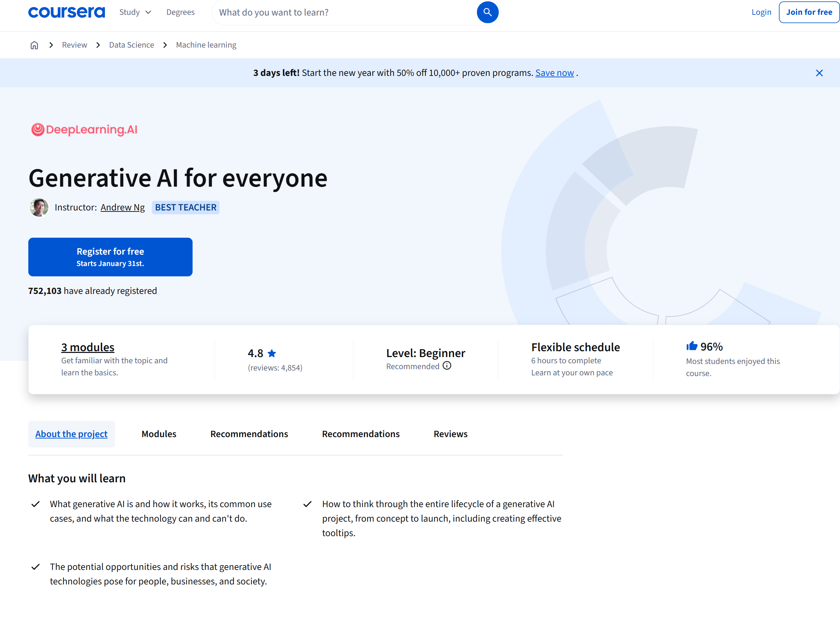The width and height of the screenshot is (840, 621).
Task: Click the blue rating star icon
Action: point(272,353)
